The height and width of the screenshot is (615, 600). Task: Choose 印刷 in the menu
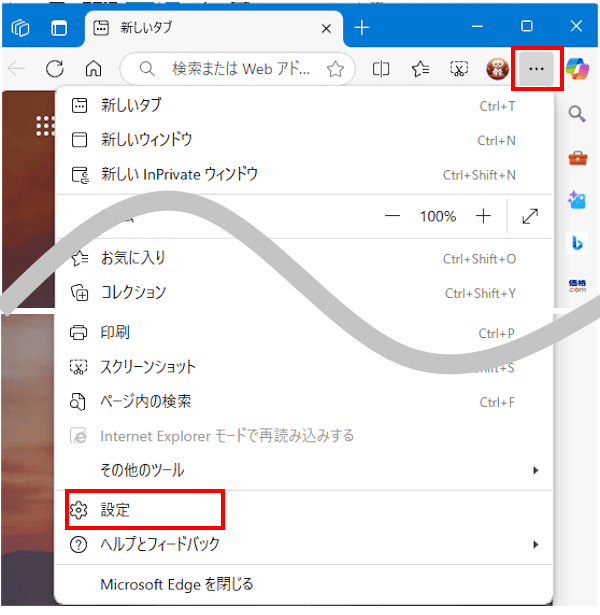click(x=304, y=333)
